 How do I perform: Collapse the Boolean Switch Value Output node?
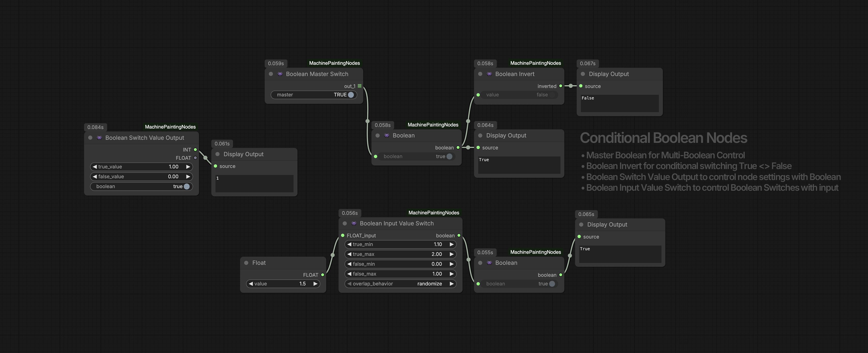pyautogui.click(x=90, y=138)
